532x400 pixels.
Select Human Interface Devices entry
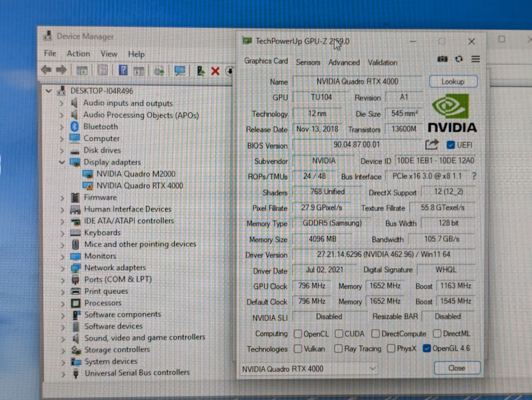click(127, 209)
